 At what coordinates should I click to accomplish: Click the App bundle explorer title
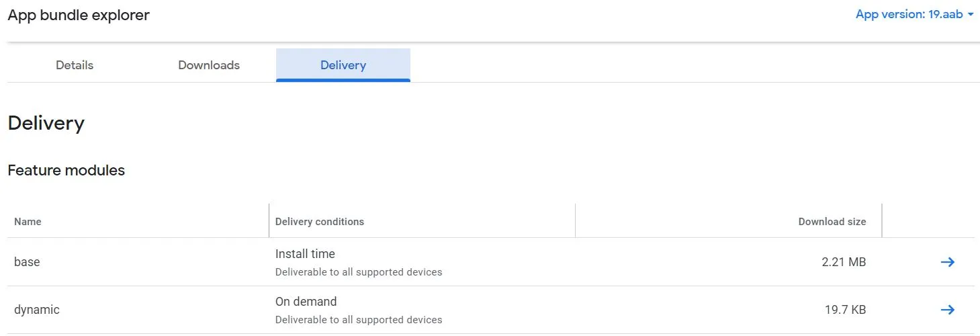point(79,15)
